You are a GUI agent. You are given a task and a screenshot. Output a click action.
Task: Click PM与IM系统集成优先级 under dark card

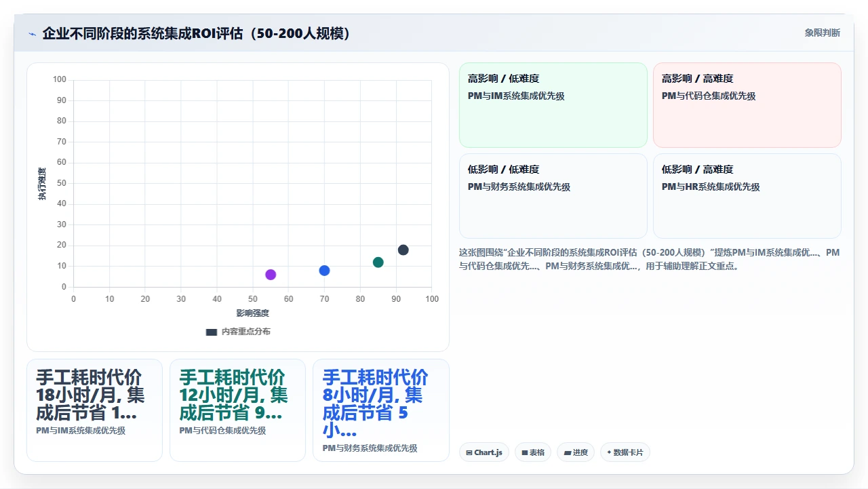81,430
